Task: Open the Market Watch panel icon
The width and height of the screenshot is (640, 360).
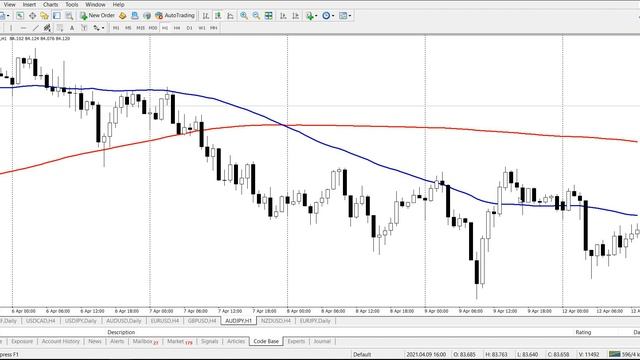Action: [20, 16]
